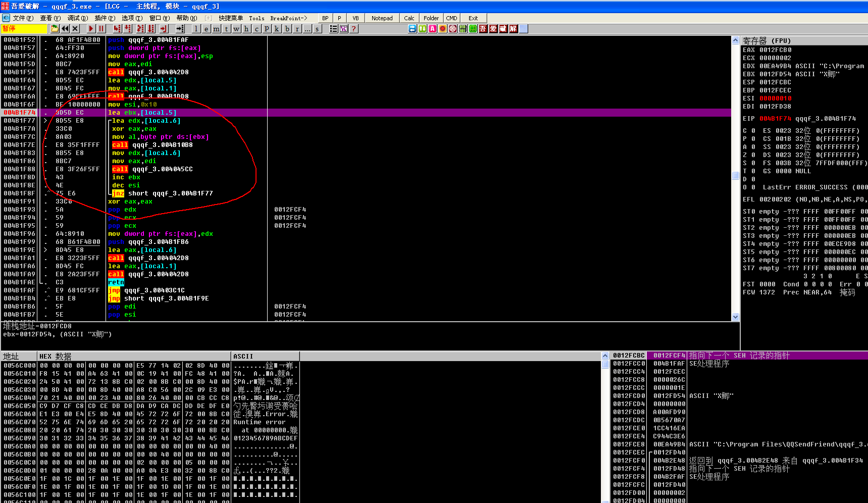The width and height of the screenshot is (868, 503).
Task: Select the EIP register value 004B1F74
Action: point(775,119)
